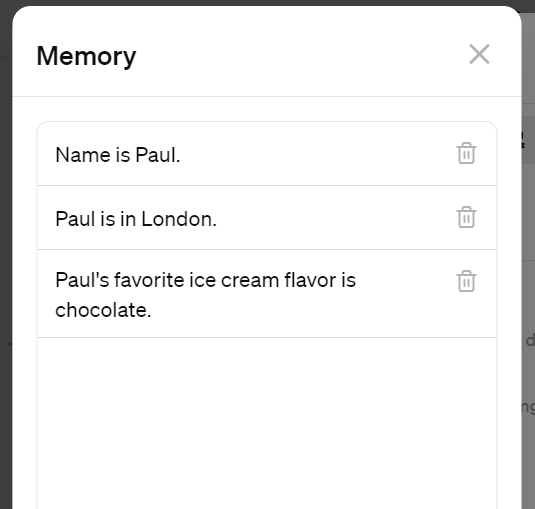Screen dimensions: 535x509
Task: Click the "Paul's favorite ice cream flavor" line
Action: coord(205,280)
